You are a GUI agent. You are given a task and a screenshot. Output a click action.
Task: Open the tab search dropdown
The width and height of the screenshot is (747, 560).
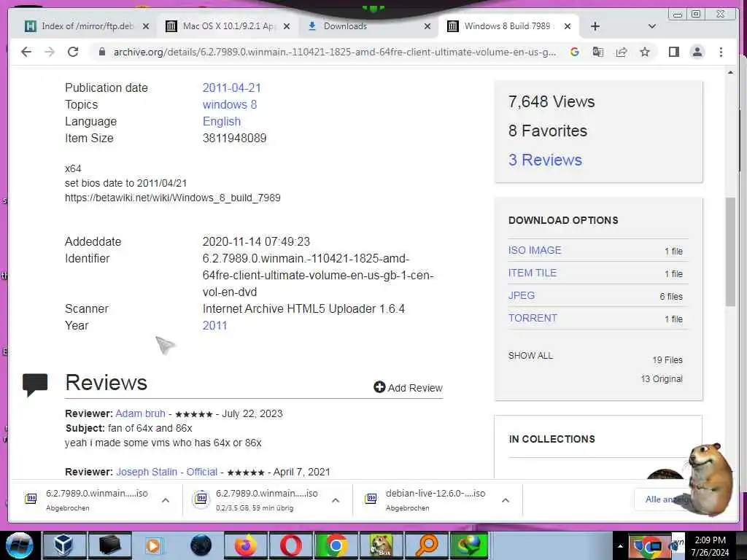tap(652, 26)
